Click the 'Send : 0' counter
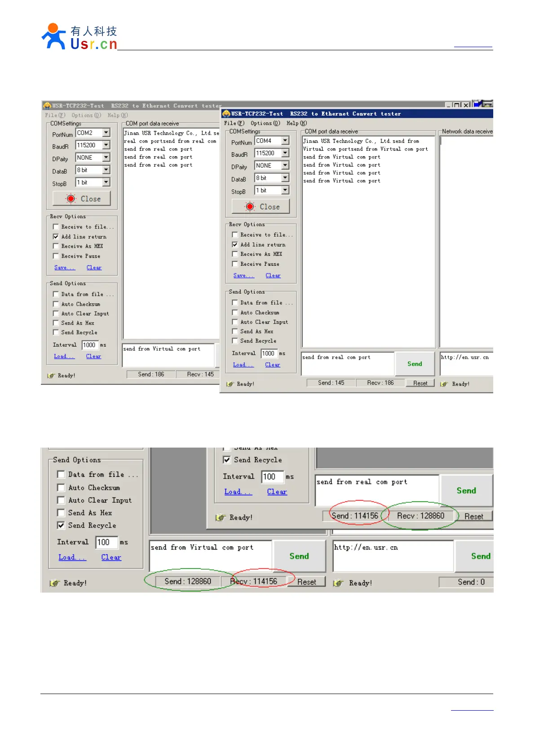Viewport: 535px width, 756px height. [x=471, y=582]
